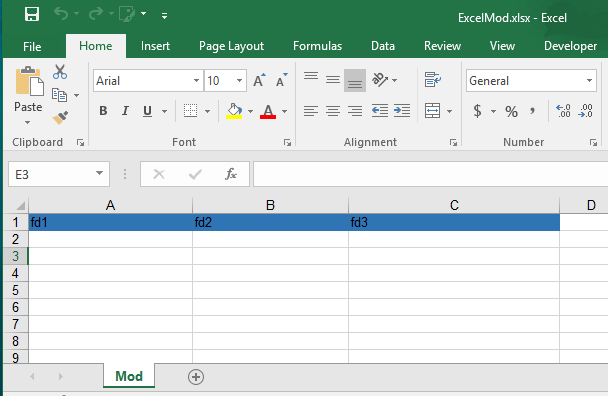Open Number format dialog launcher
The image size is (608, 396).
[x=593, y=143]
